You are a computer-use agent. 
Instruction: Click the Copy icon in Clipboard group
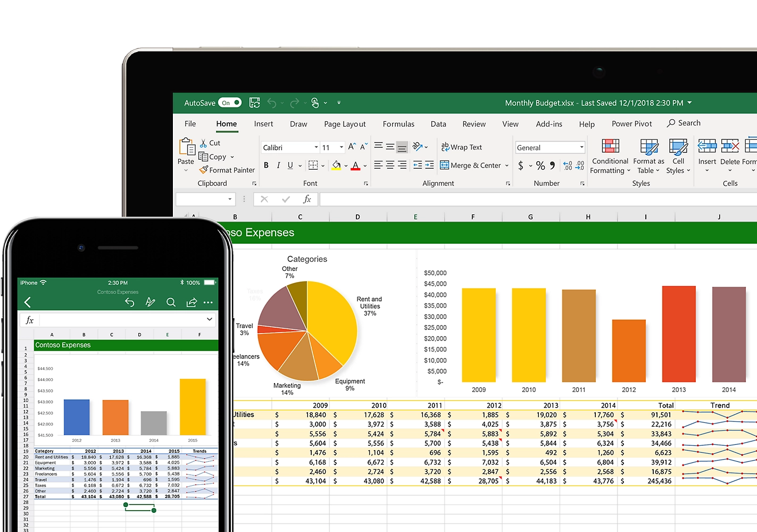pos(204,156)
